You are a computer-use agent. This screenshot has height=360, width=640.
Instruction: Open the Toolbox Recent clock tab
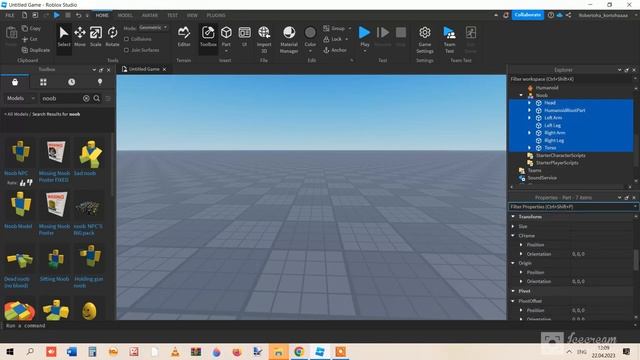(71, 82)
